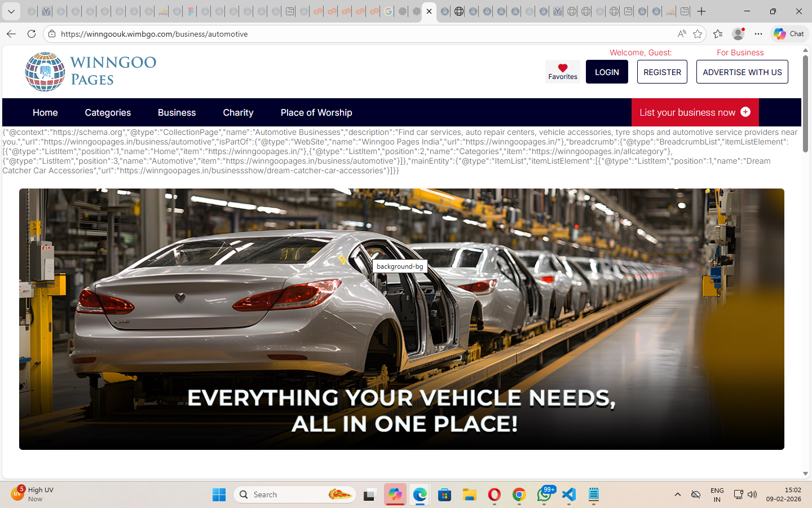
Task: Open the Categories navigation menu
Action: [108, 113]
